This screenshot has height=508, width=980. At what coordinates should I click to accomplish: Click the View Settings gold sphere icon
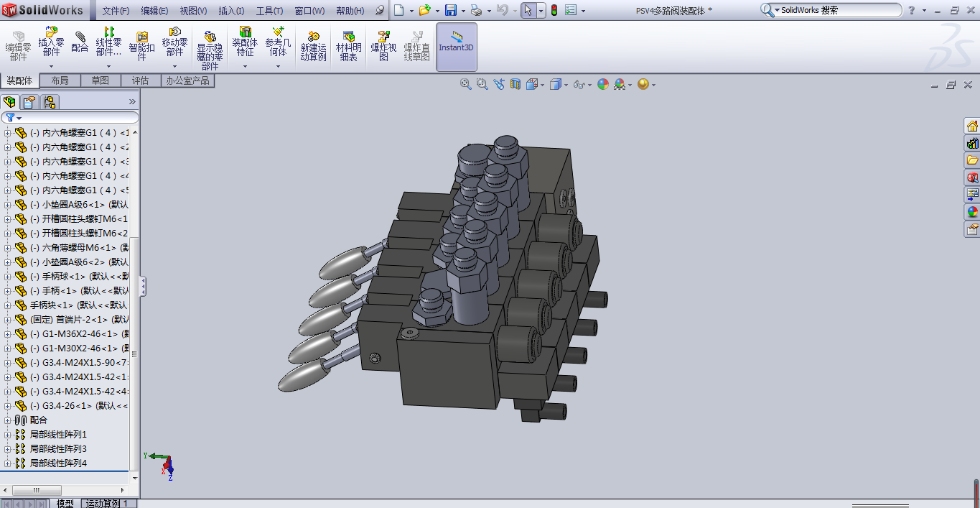(x=643, y=84)
